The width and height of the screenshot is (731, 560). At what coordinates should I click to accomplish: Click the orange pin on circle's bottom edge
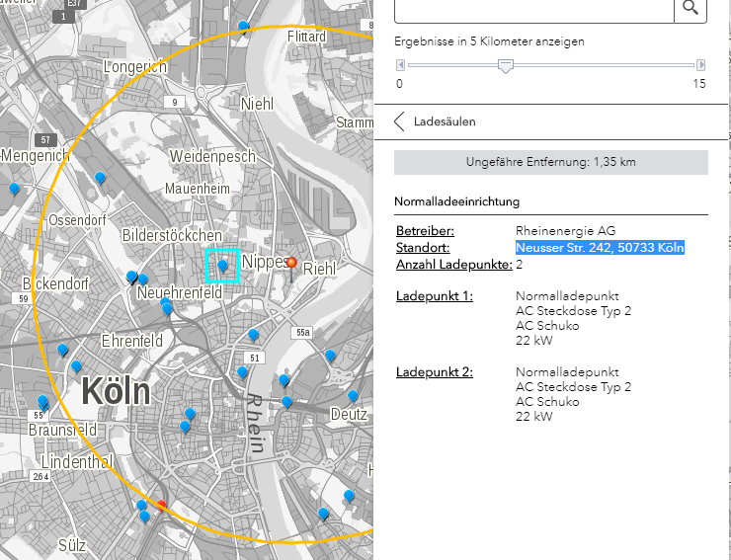162,504
